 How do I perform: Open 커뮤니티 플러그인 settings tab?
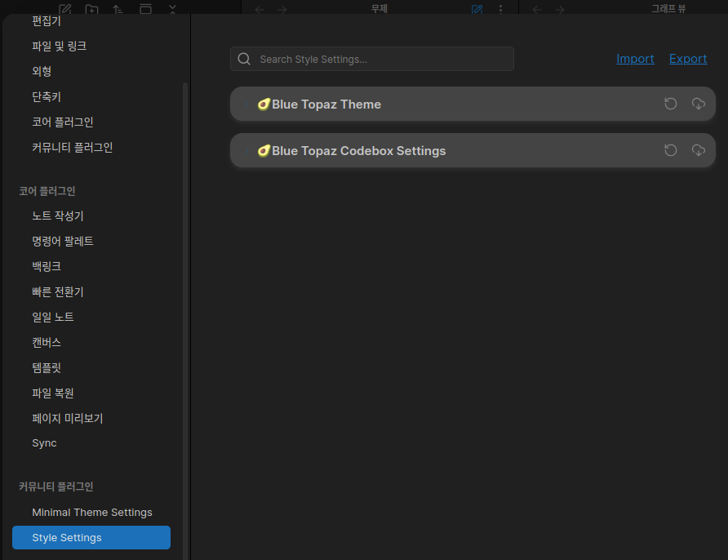[x=91, y=147]
